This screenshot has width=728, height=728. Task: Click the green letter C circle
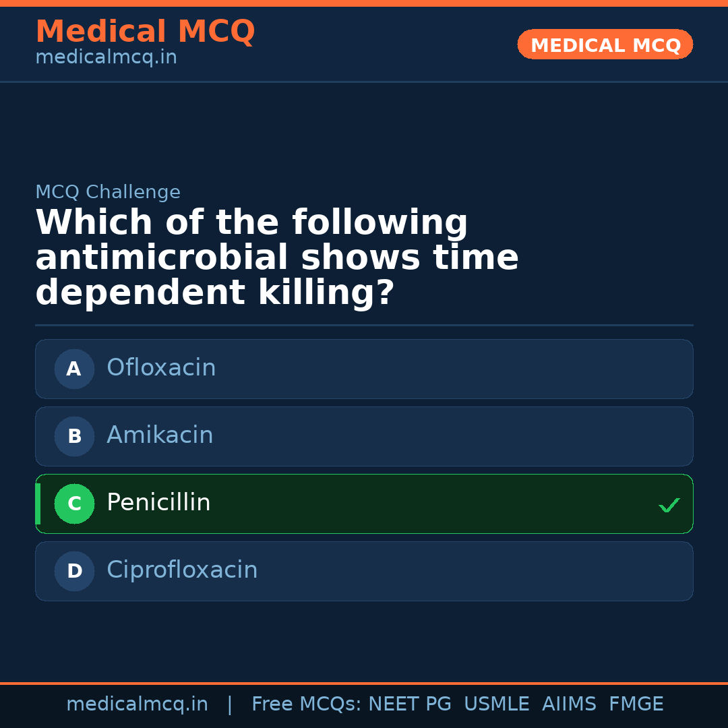(74, 504)
